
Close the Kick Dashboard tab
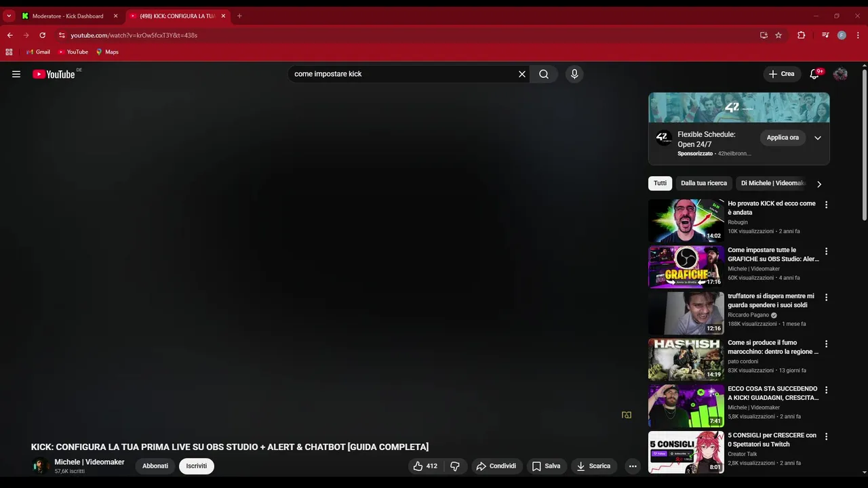point(115,16)
